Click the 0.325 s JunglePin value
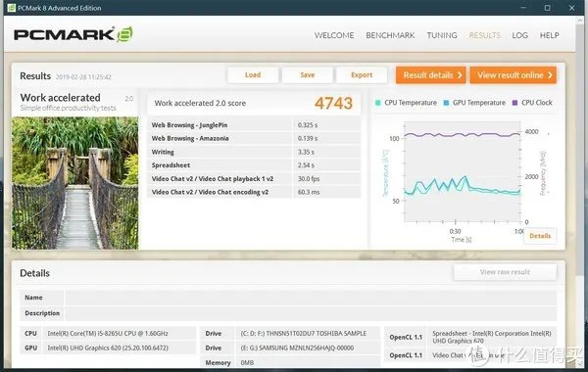Viewport: 588px width, 372px height. pos(308,125)
